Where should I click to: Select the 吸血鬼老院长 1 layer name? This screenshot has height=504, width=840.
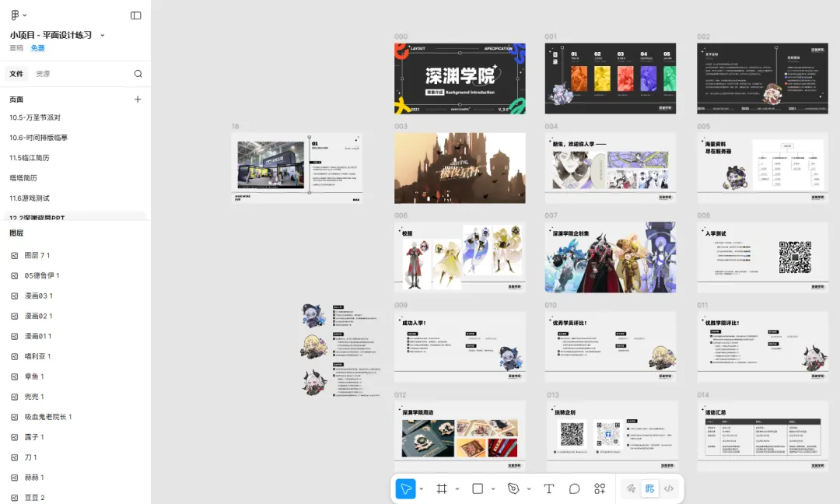pos(47,417)
